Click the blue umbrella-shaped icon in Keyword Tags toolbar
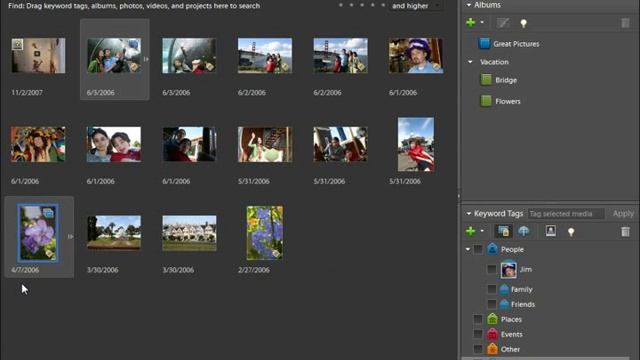640x360 pixels. (x=524, y=231)
